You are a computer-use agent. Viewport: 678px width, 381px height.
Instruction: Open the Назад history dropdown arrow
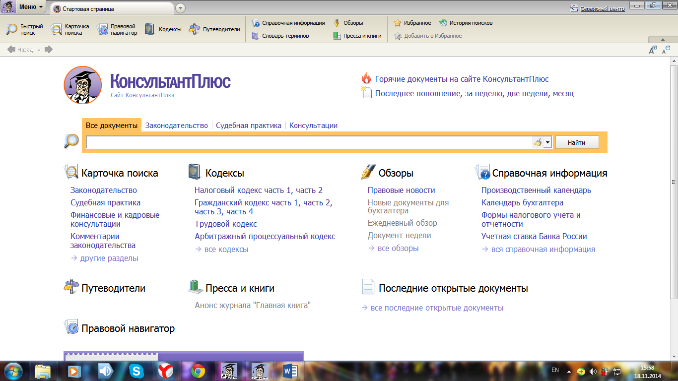[x=39, y=50]
